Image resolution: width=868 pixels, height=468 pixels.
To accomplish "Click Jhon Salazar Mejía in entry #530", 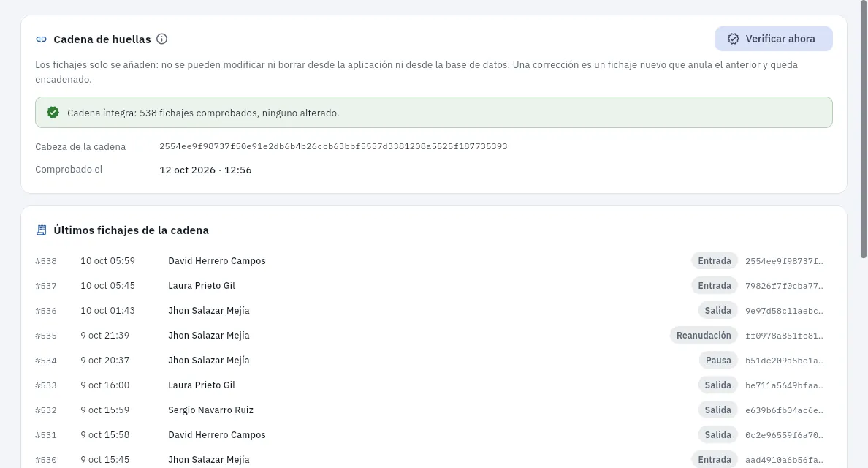I will point(209,460).
